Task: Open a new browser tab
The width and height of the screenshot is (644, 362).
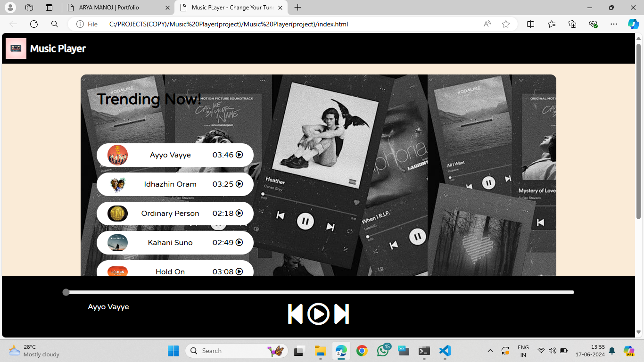Action: [297, 8]
